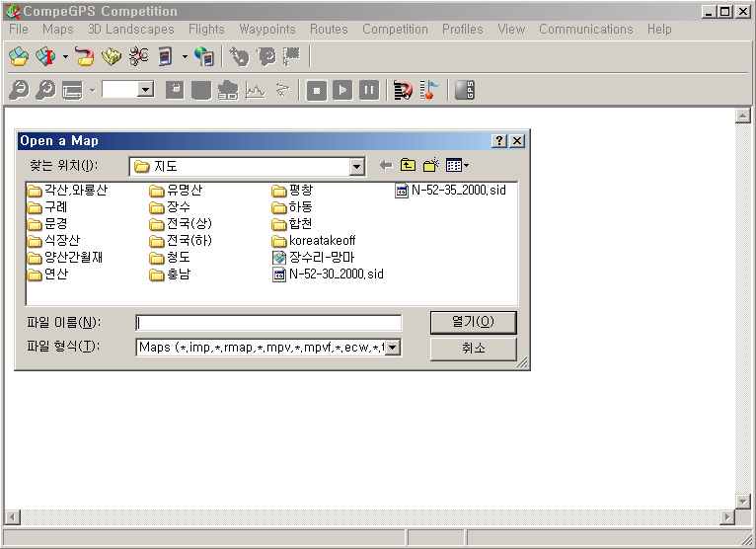Click the greyed route arrows icon
Viewport: 756px width, 549px height.
282,90
